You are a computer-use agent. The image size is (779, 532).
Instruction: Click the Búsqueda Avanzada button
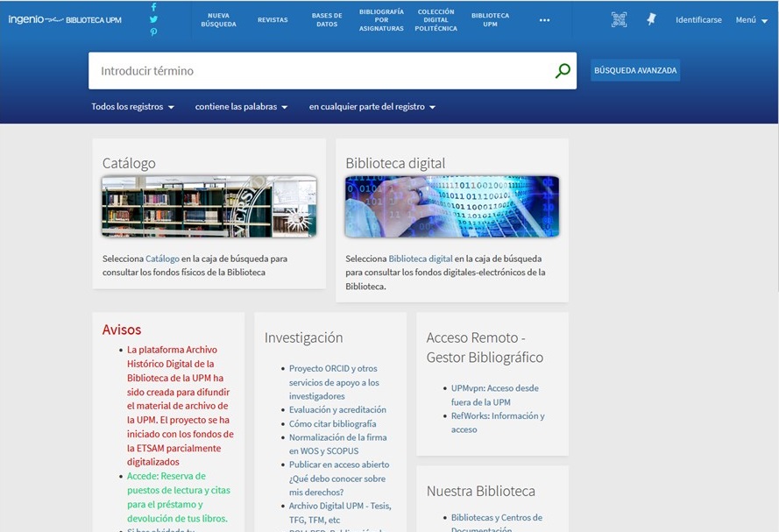[635, 70]
